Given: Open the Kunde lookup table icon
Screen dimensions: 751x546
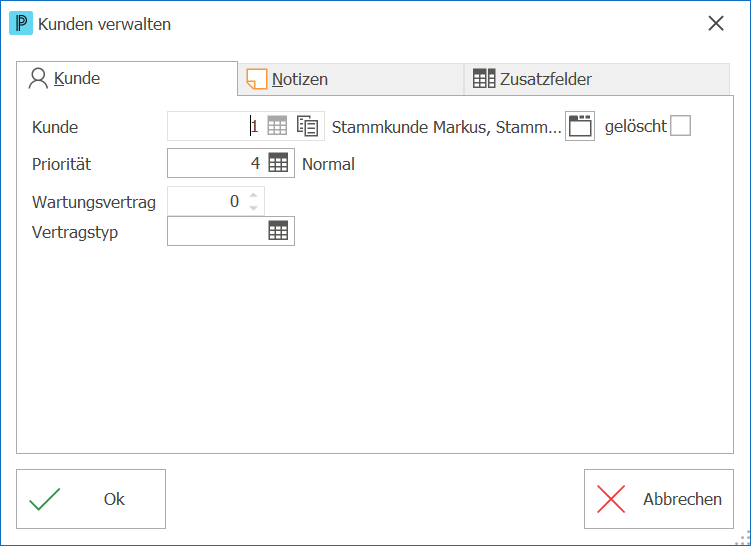Looking at the screenshot, I should coord(277,126).
